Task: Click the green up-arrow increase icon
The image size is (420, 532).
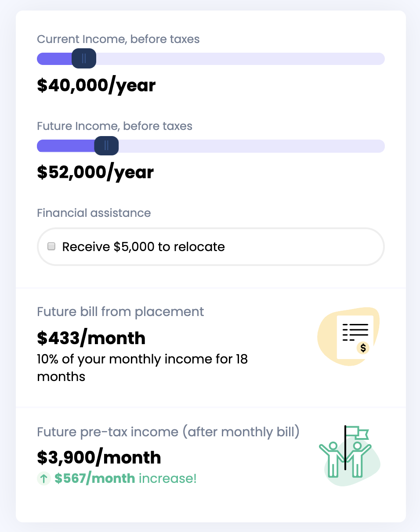Action: click(x=44, y=478)
